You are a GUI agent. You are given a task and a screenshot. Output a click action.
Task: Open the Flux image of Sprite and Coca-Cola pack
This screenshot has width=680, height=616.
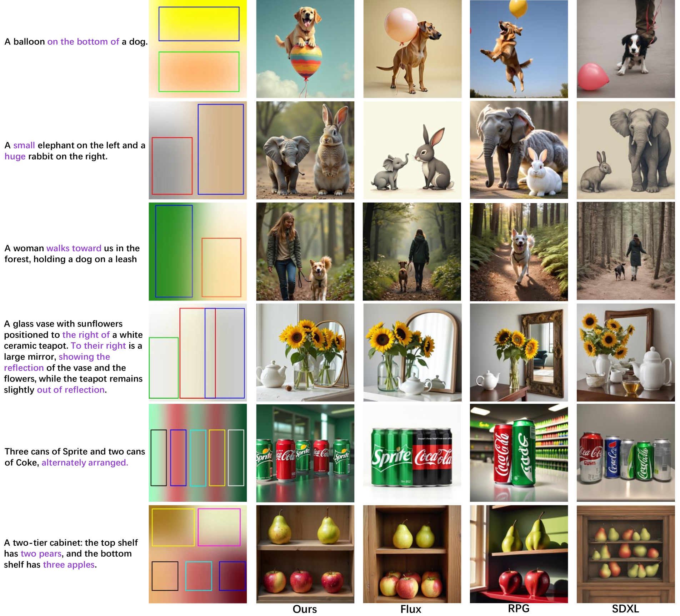pos(412,453)
